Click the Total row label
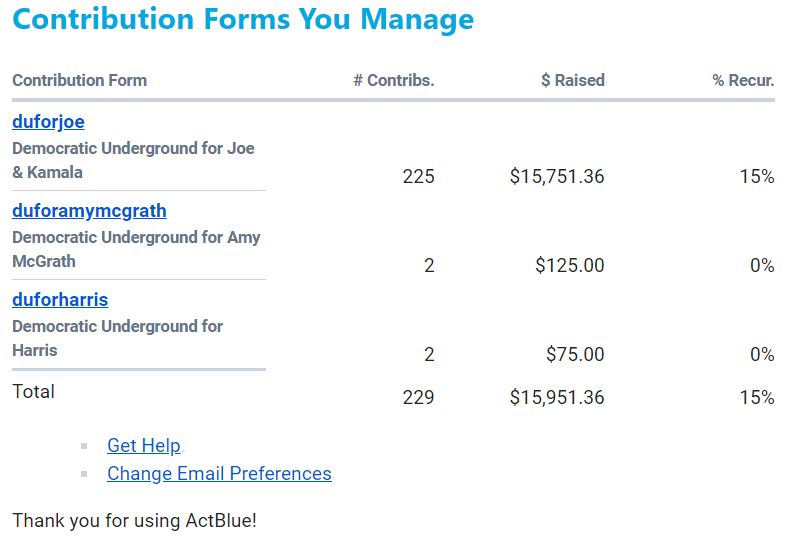This screenshot has width=788, height=541. click(x=33, y=392)
